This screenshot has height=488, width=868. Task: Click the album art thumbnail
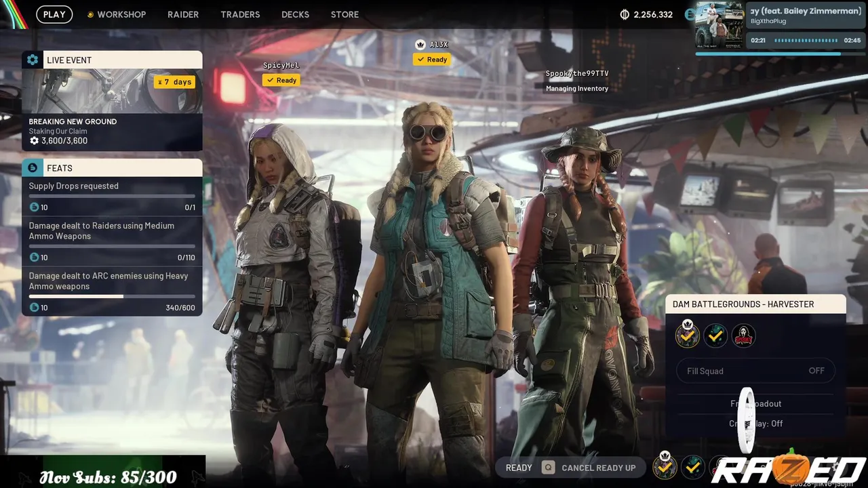(x=719, y=24)
